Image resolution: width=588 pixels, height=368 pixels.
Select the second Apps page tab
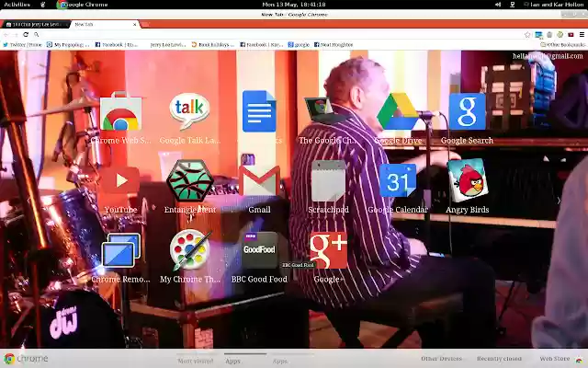280,362
